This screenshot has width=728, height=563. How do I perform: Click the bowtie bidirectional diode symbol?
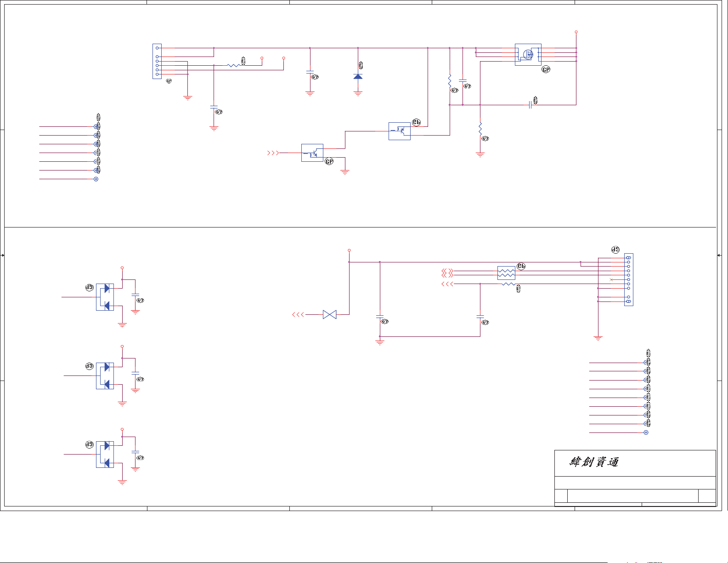(330, 315)
